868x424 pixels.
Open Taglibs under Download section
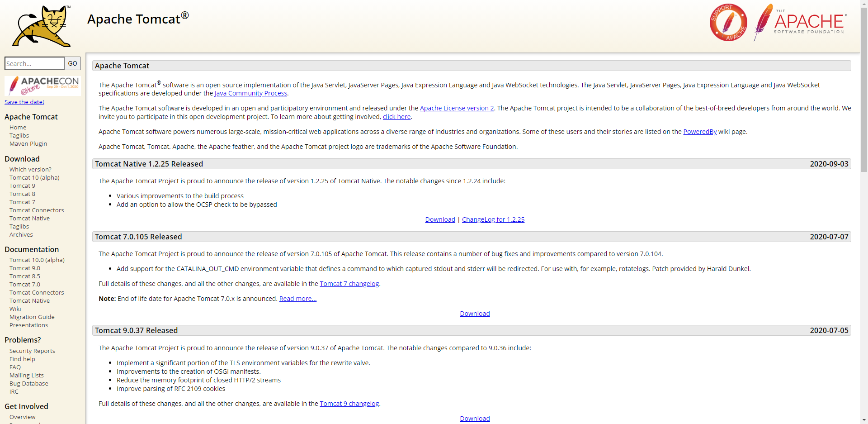[19, 227]
